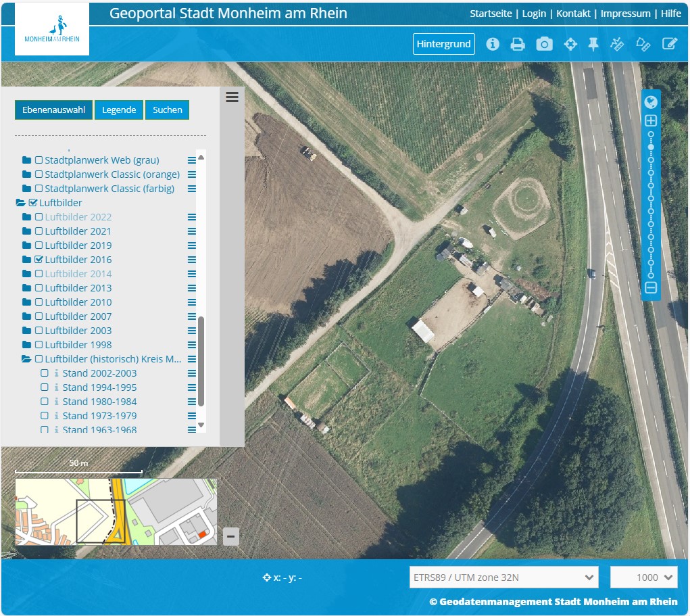690x616 pixels.
Task: Expand Stadtplanwerk Classic (orange) folder
Action: [26, 174]
